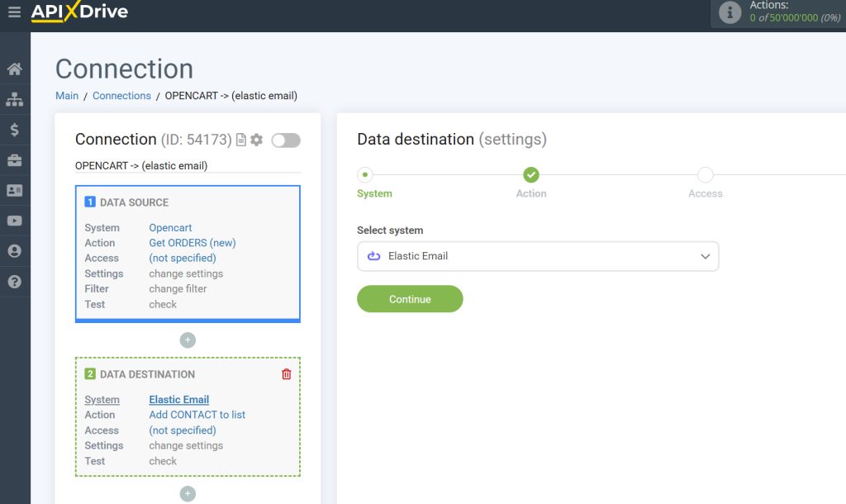The width and height of the screenshot is (846, 504).
Task: Click the dropdown chevron arrow
Action: (706, 256)
